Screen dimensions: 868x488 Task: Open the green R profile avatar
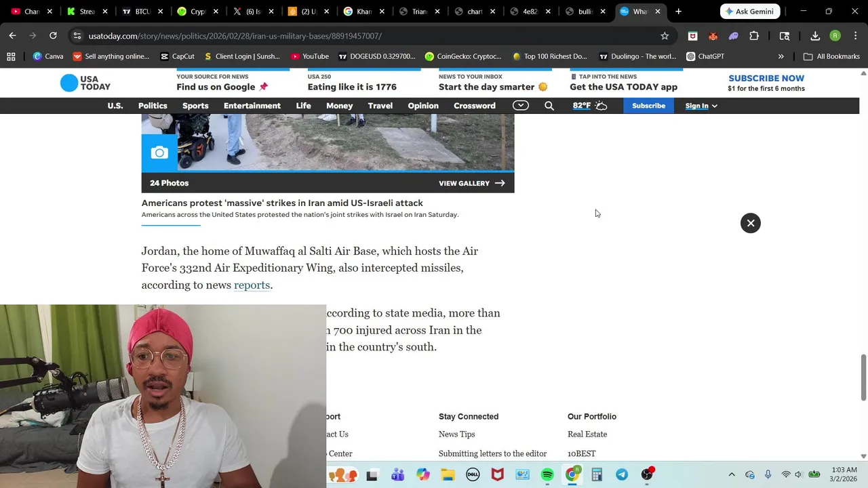tap(835, 36)
